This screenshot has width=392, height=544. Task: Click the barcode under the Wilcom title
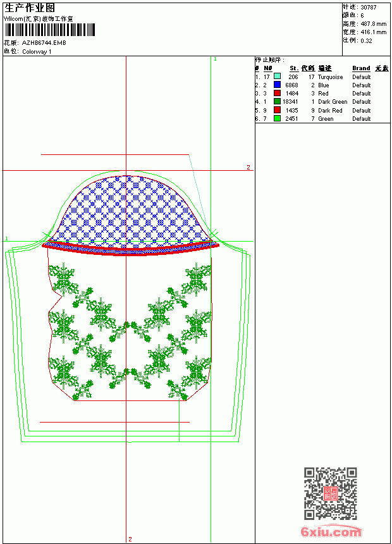(50, 30)
